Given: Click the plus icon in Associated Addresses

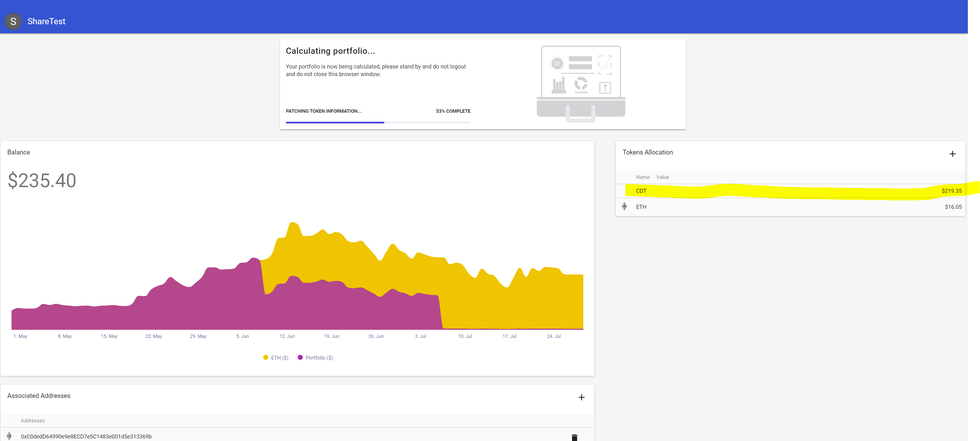Looking at the screenshot, I should point(581,397).
